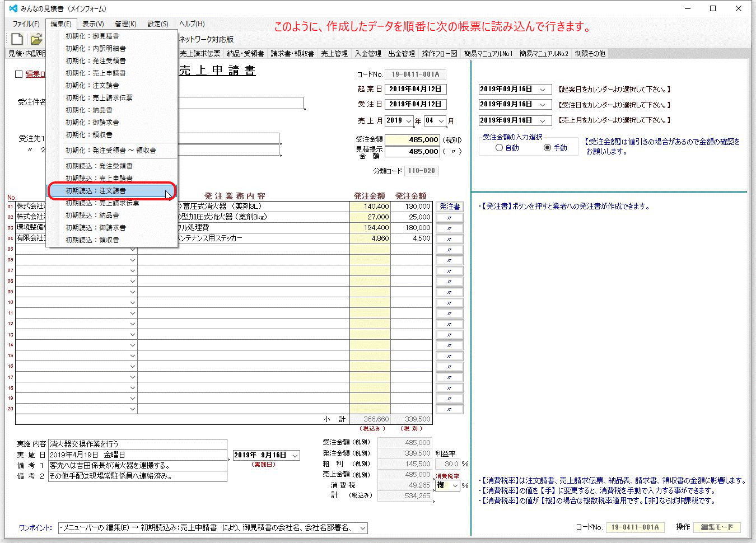
Task: Choose 初期読込：注文請書 from the menu
Action: click(x=112, y=191)
